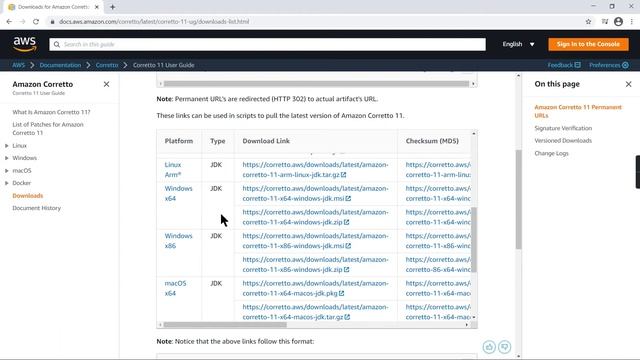Click the browser back arrow

9,22
